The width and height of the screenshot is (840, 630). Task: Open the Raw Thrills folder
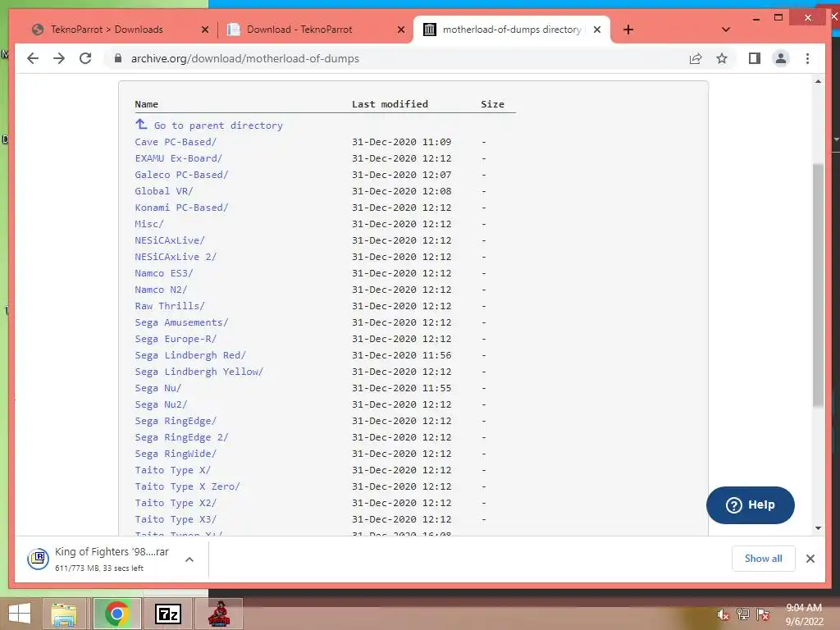(x=170, y=306)
